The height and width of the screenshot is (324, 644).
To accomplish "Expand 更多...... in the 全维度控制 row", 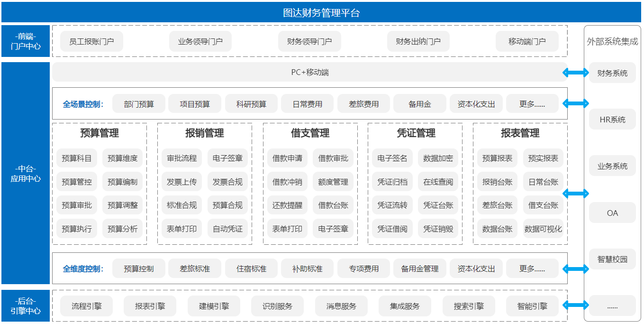I will point(532,268).
